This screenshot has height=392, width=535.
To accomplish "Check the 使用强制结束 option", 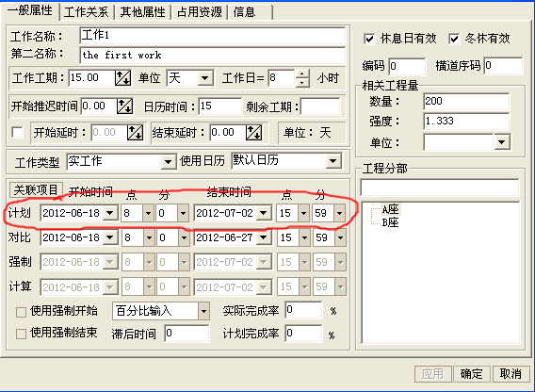I will click(x=21, y=334).
